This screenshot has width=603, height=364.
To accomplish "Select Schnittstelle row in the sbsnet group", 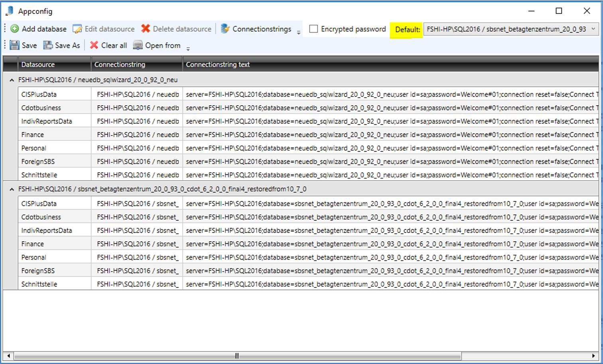I will click(x=308, y=284).
